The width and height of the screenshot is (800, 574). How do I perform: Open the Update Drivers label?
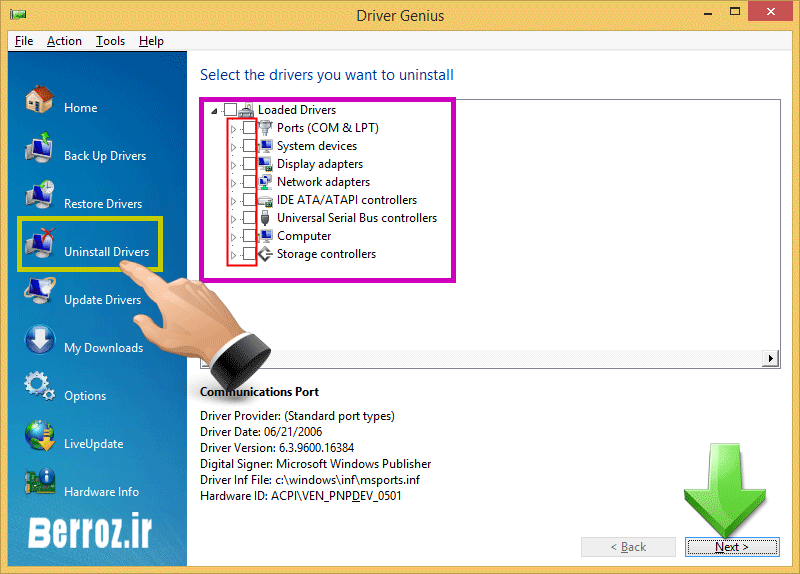click(103, 300)
